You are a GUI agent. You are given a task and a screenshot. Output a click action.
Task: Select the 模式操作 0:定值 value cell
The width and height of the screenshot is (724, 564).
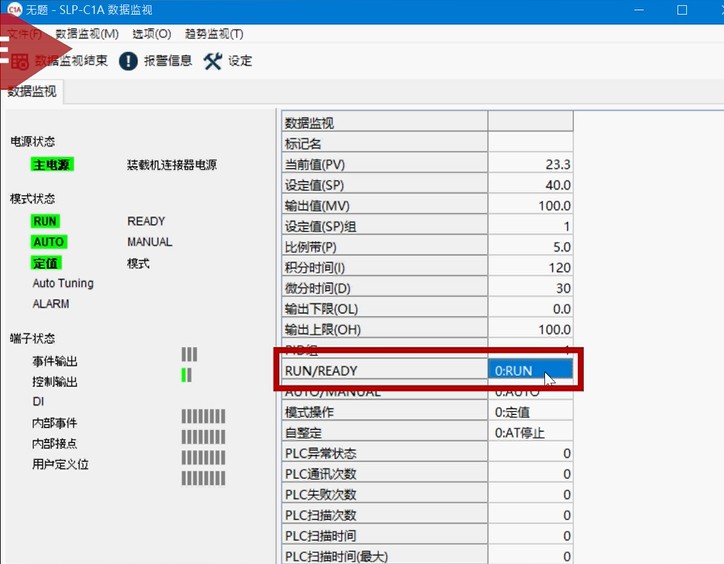tap(530, 412)
